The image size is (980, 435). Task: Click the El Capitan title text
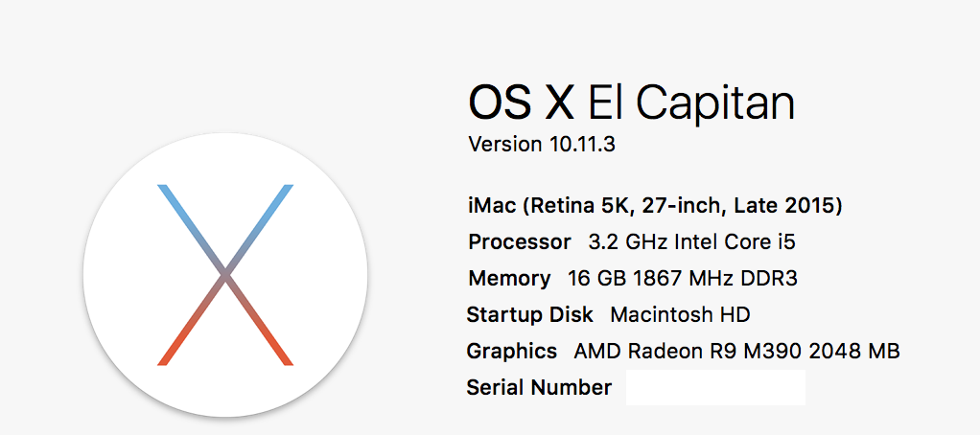coord(691,103)
